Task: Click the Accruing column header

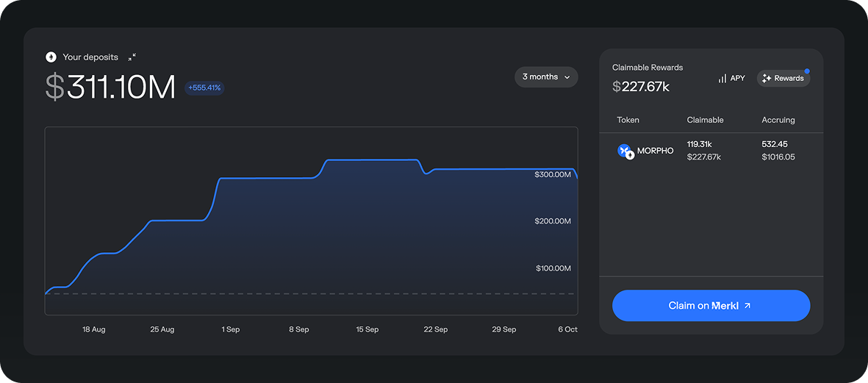Action: (778, 120)
